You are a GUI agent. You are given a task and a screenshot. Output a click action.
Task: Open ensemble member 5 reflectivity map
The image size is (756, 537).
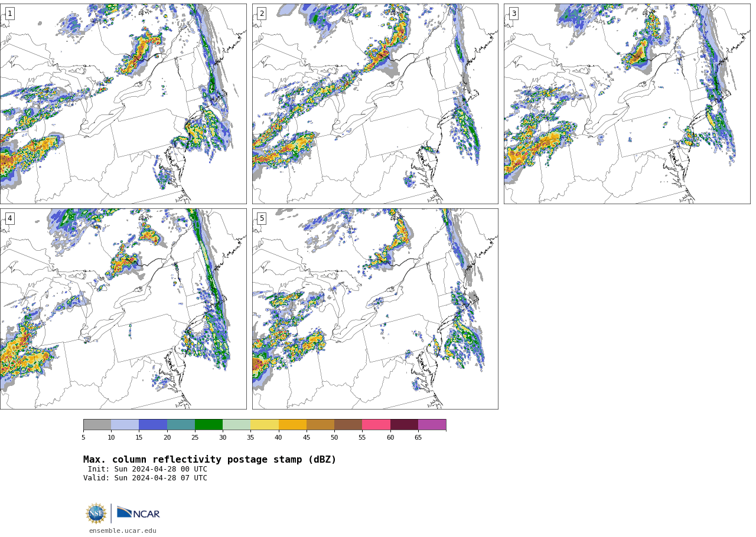coord(375,309)
